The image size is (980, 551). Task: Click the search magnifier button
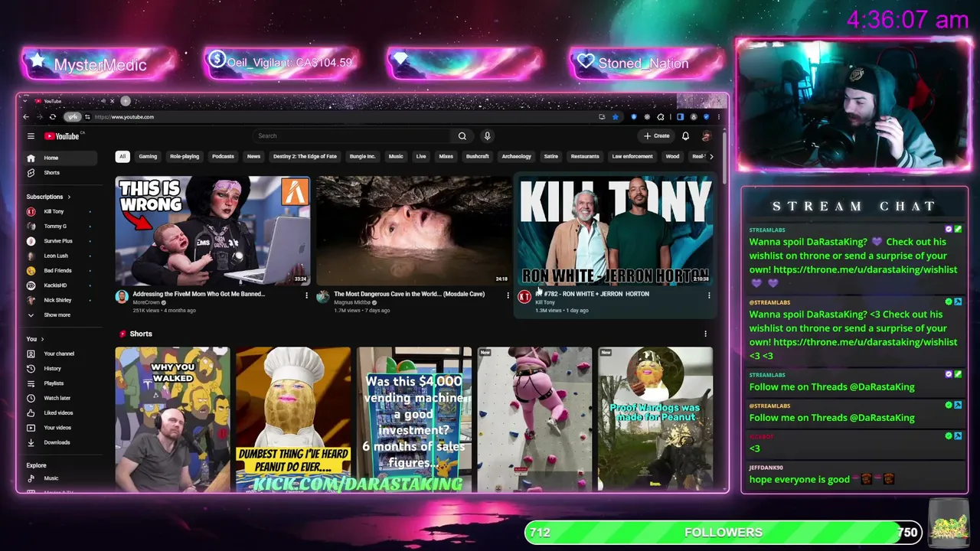coord(462,136)
